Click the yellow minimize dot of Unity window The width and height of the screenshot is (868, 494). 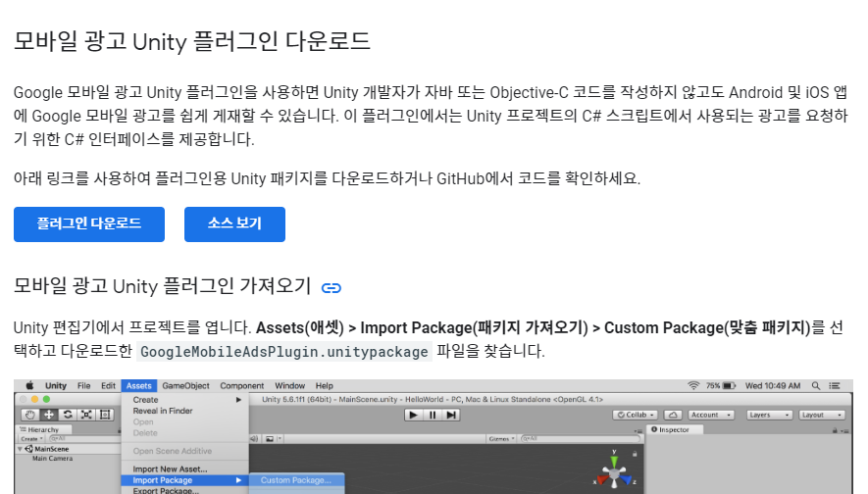point(35,399)
